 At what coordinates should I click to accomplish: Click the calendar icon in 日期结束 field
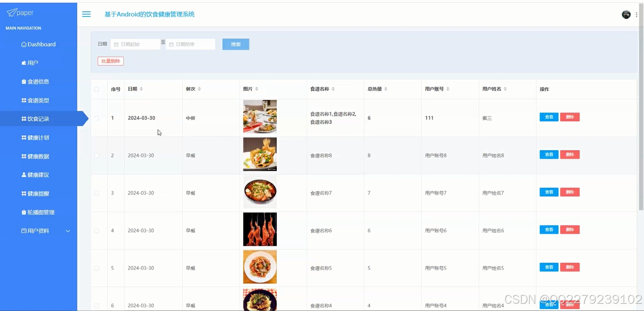click(171, 44)
